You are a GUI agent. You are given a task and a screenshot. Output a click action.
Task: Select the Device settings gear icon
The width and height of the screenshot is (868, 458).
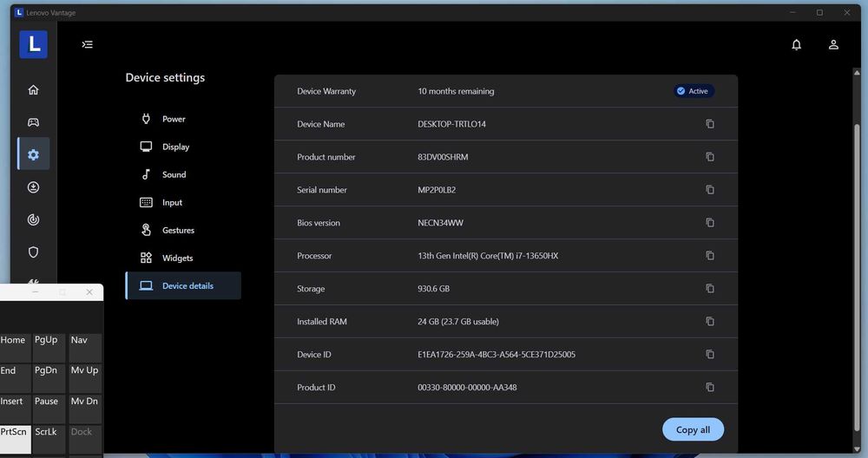33,154
